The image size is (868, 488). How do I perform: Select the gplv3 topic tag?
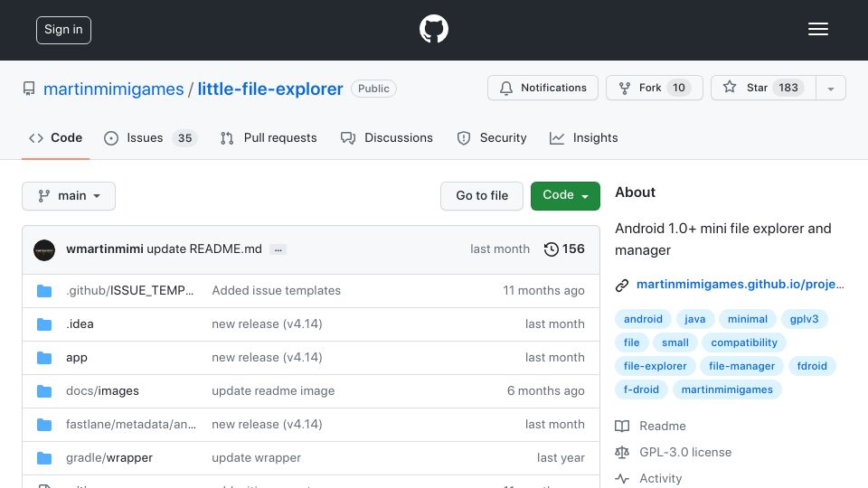coord(804,319)
